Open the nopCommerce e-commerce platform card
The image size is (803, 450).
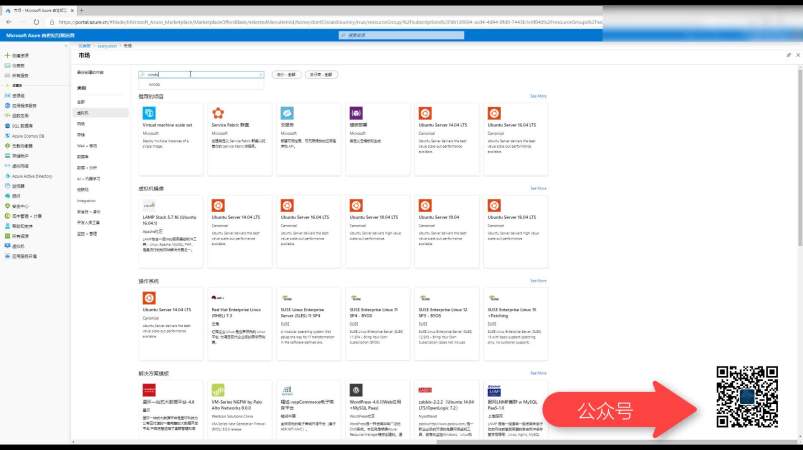tap(309, 410)
